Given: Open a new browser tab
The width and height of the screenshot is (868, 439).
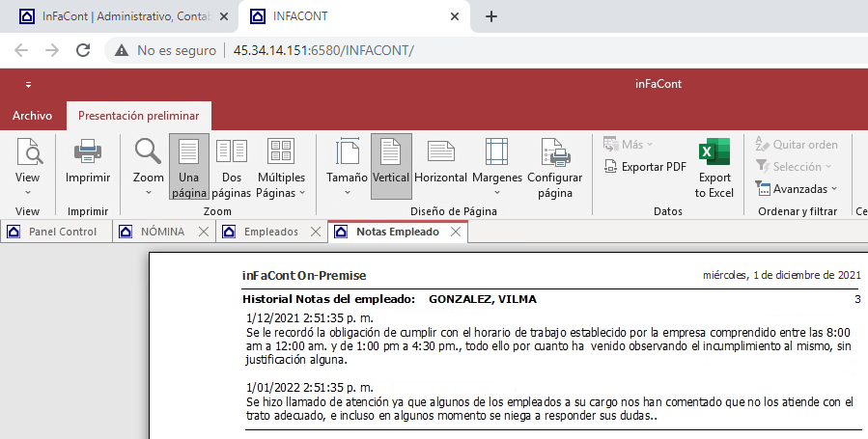Looking at the screenshot, I should point(491,16).
